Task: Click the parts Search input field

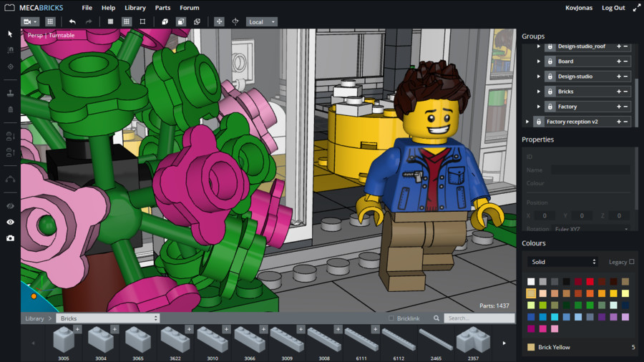Action: (x=479, y=318)
